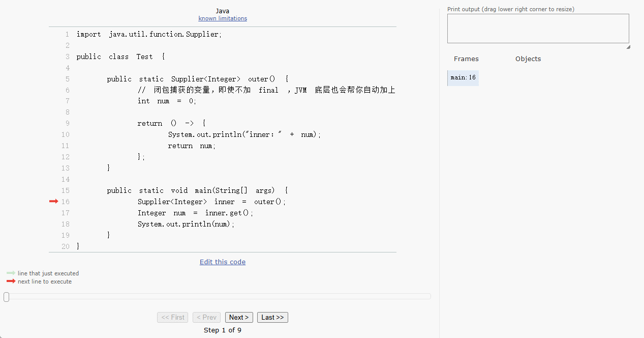644x338 pixels.
Task: Click line number 5 for outer() declaration
Action: (67, 79)
